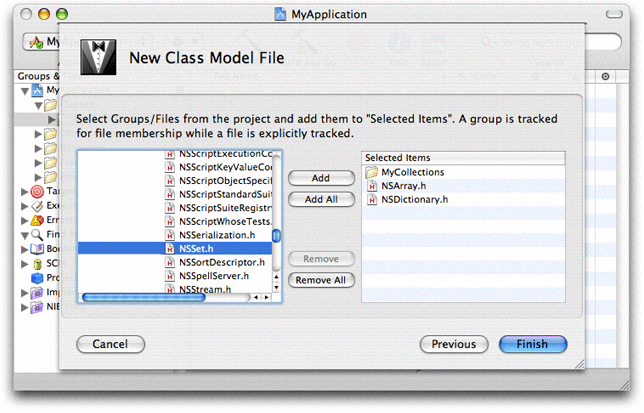The image size is (644, 413).
Task: Click the vertical scrollbar thumb of file list
Action: pyautogui.click(x=277, y=236)
